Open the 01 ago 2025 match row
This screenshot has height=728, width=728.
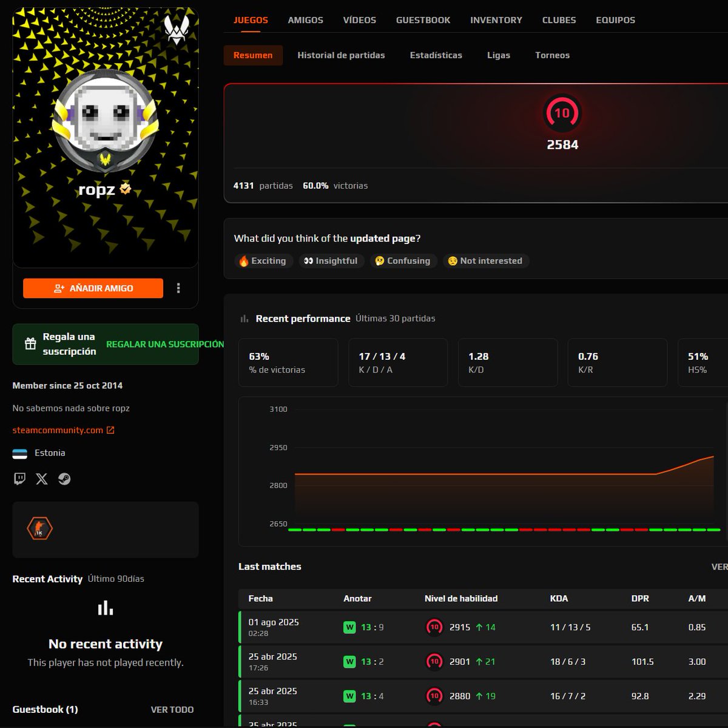click(x=484, y=627)
